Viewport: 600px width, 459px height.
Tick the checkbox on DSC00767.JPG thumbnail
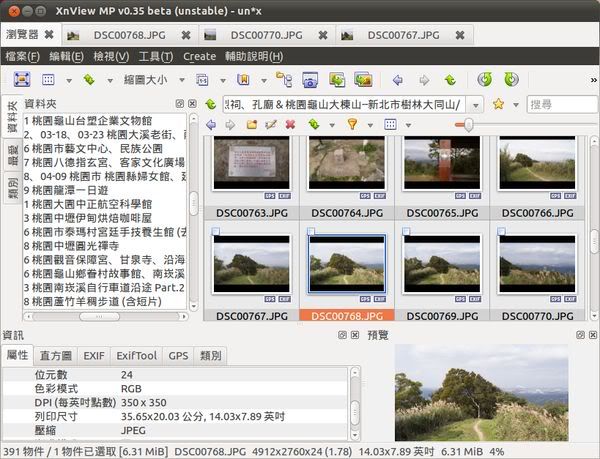tap(215, 231)
